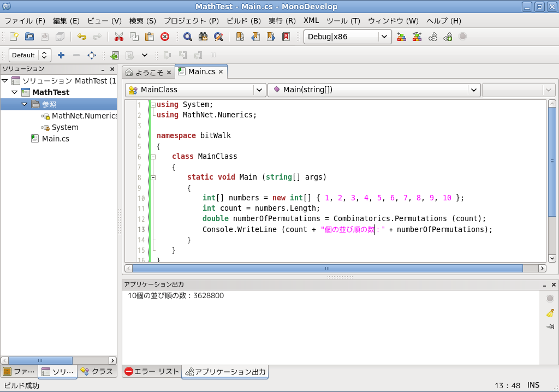This screenshot has width=559, height=392.
Task: Open the 検索 (S) menu
Action: pyautogui.click(x=142, y=21)
